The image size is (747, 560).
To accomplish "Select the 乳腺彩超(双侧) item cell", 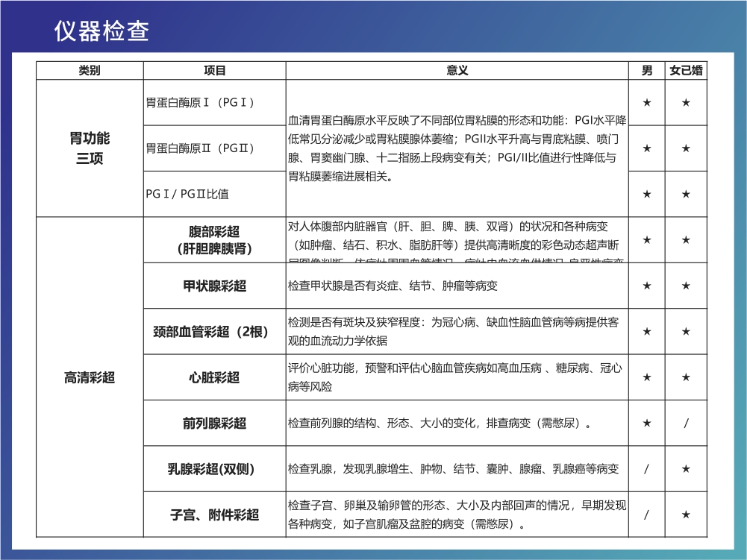I will tap(214, 468).
